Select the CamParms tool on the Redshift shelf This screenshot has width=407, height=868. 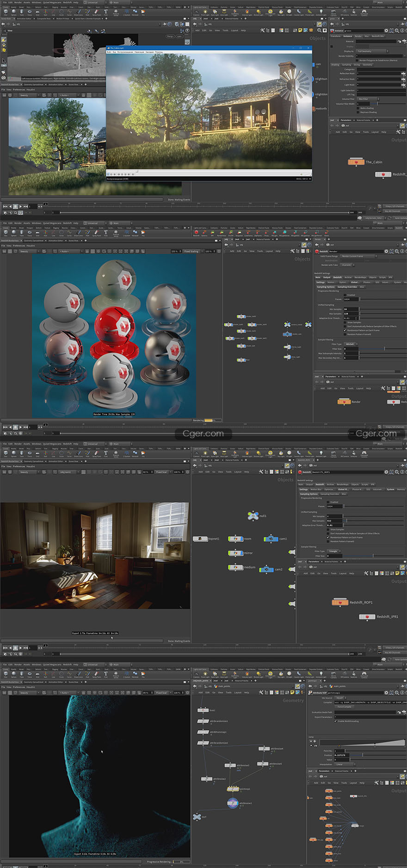pyautogui.click(x=248, y=233)
